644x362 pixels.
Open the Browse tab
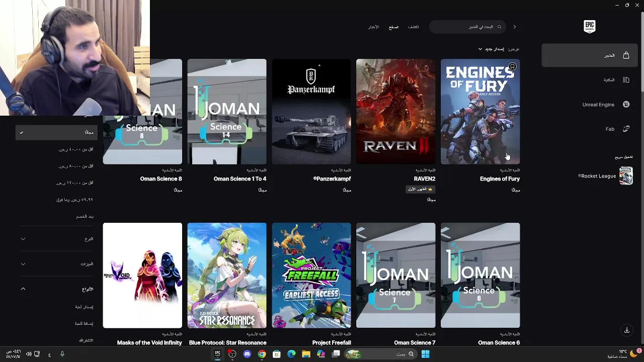393,27
